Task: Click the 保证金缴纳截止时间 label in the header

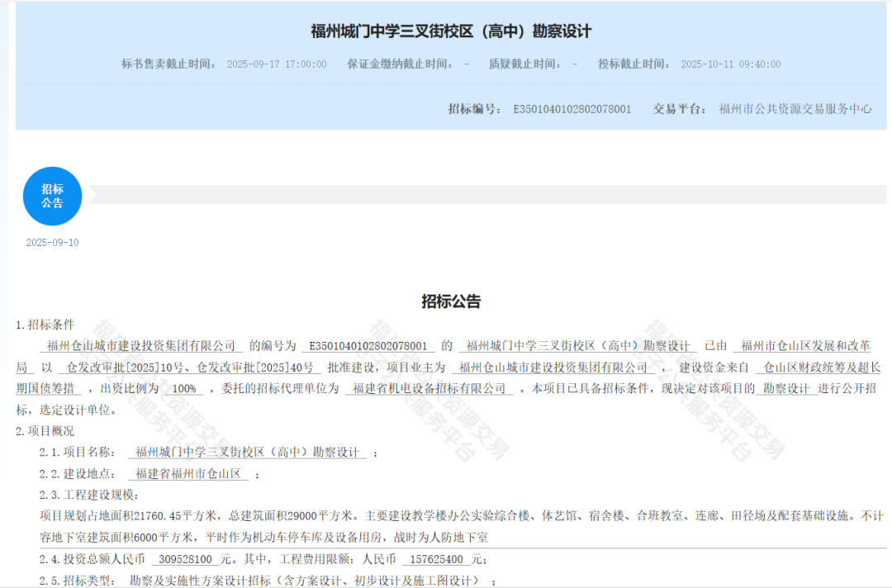Action: (400, 64)
